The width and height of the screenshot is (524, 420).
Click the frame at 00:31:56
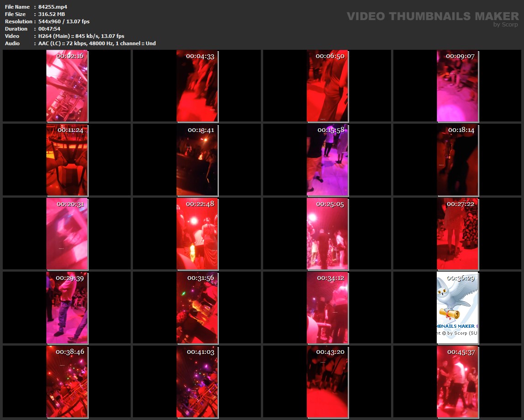tap(197, 308)
